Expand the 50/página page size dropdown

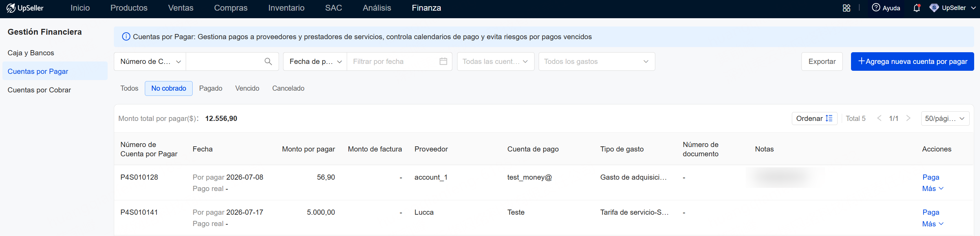tap(945, 119)
